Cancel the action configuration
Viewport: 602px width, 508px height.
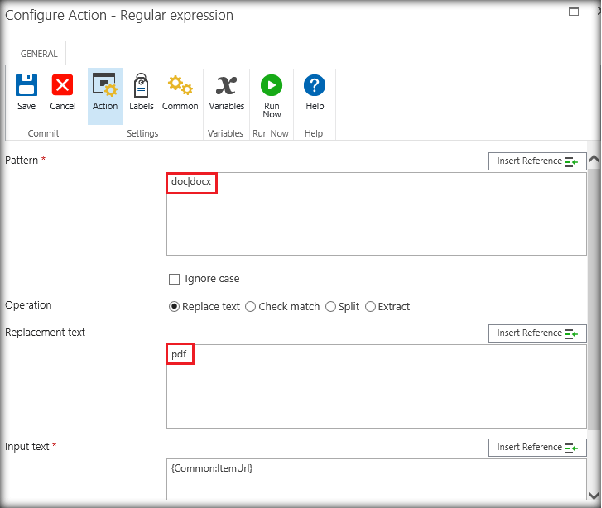tap(62, 92)
